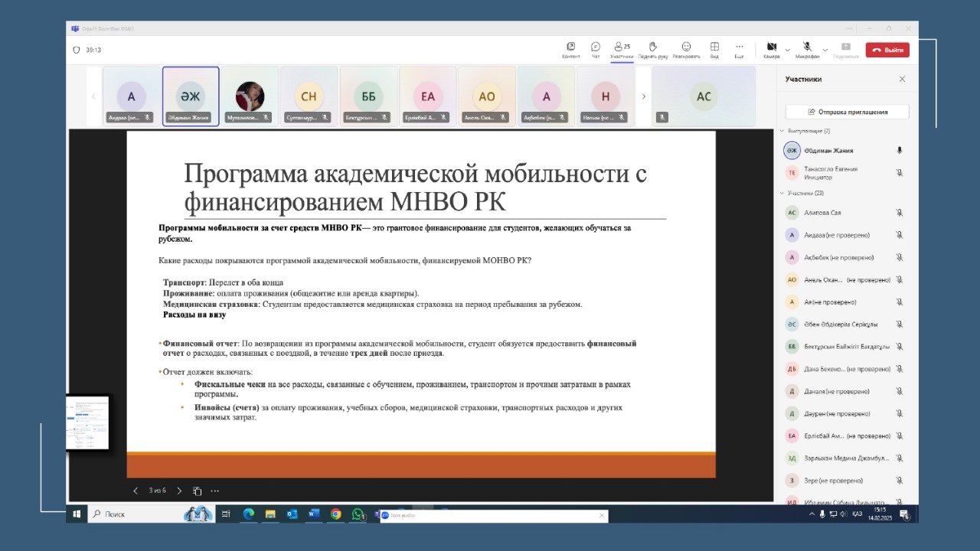Go to the previous slide arrow

point(136,491)
